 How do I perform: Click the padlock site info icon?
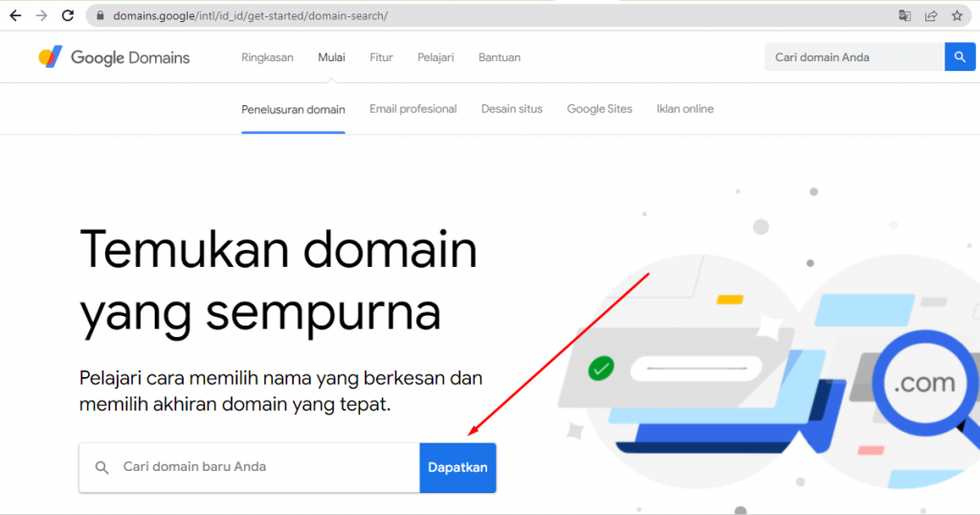coord(100,16)
